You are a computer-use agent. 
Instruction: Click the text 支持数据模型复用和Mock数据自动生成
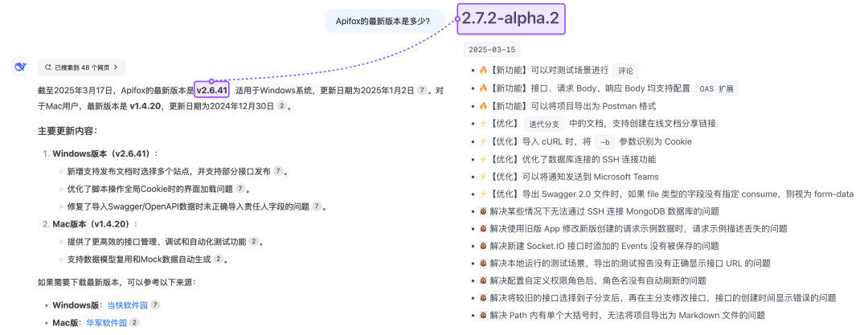coord(140,259)
